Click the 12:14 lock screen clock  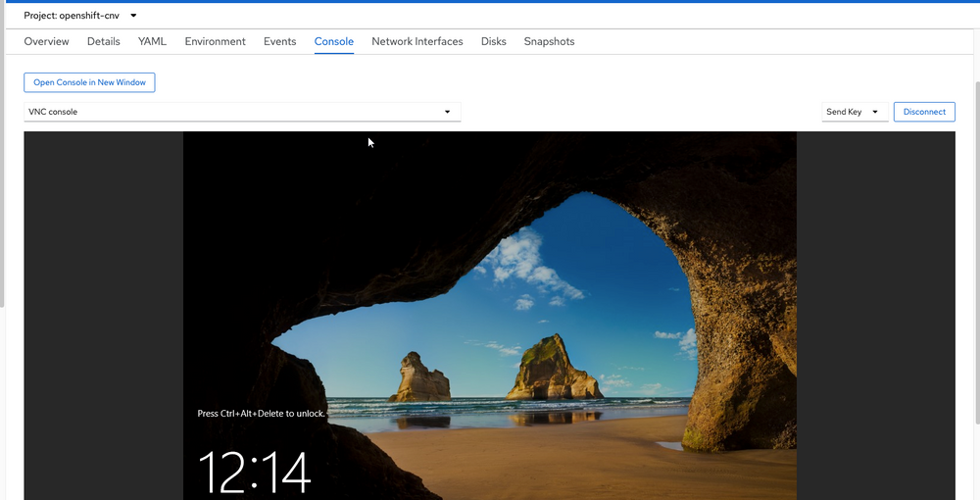255,473
